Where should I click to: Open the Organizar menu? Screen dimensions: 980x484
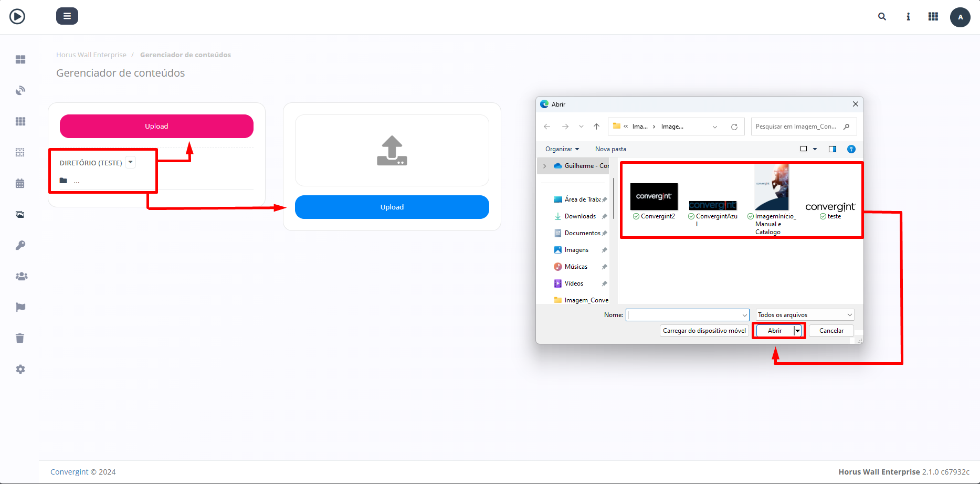pos(562,149)
